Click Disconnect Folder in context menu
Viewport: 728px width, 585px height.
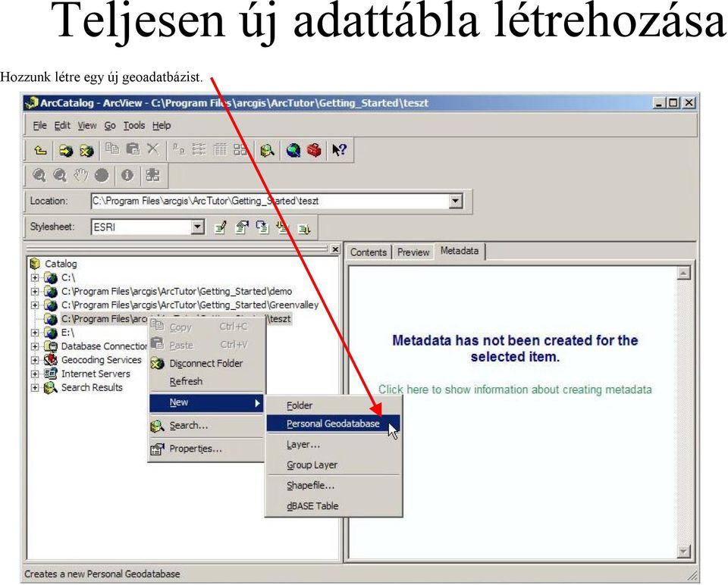[x=206, y=363]
